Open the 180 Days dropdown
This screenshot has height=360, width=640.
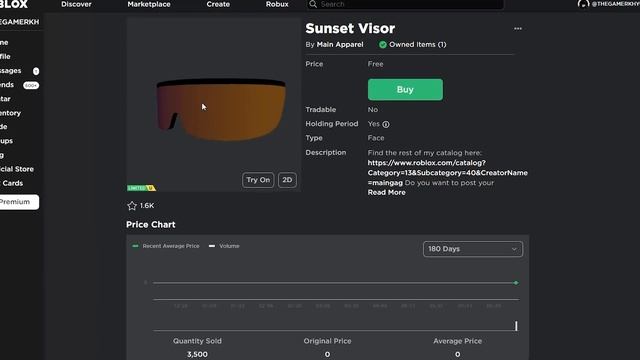pyautogui.click(x=473, y=249)
